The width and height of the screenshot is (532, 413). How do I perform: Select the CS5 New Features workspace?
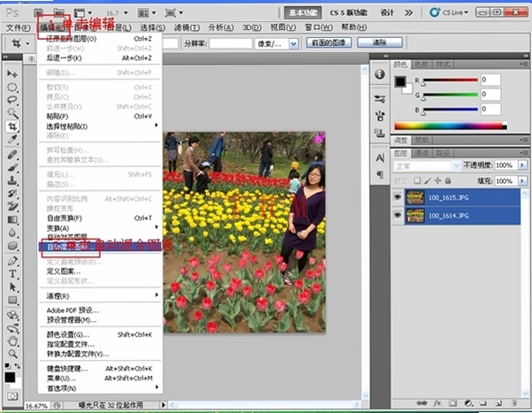tap(348, 13)
